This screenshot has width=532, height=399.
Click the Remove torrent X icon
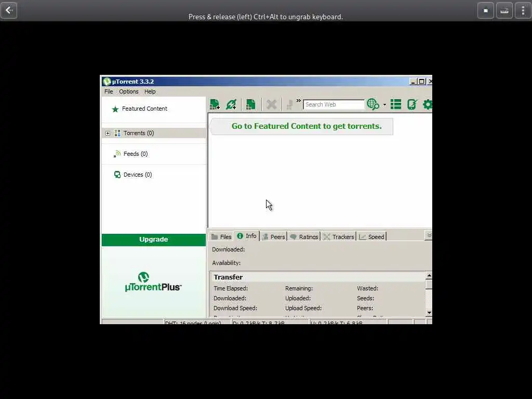click(x=271, y=104)
